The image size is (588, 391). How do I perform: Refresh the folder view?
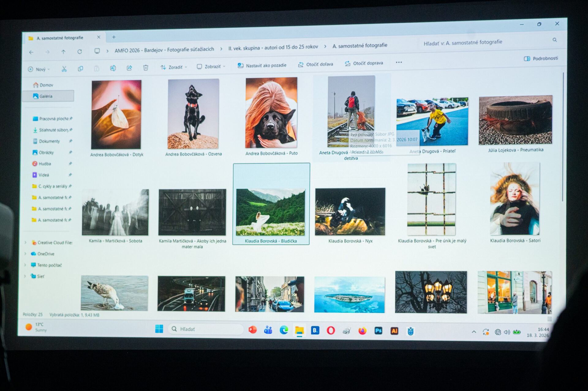(80, 52)
